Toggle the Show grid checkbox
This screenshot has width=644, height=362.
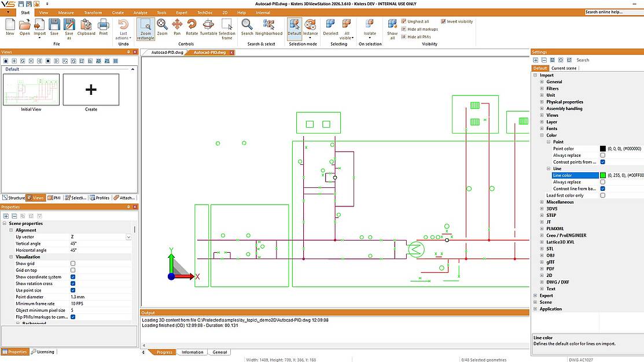(x=73, y=264)
